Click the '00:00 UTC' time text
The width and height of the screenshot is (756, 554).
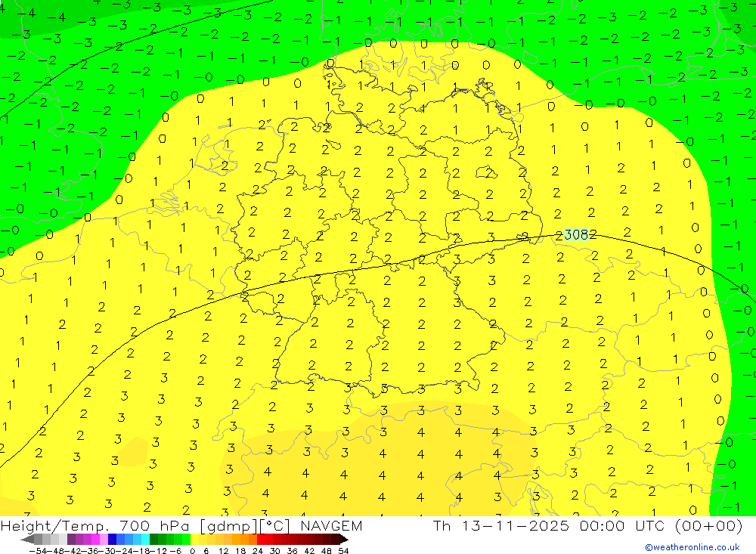[x=622, y=526]
